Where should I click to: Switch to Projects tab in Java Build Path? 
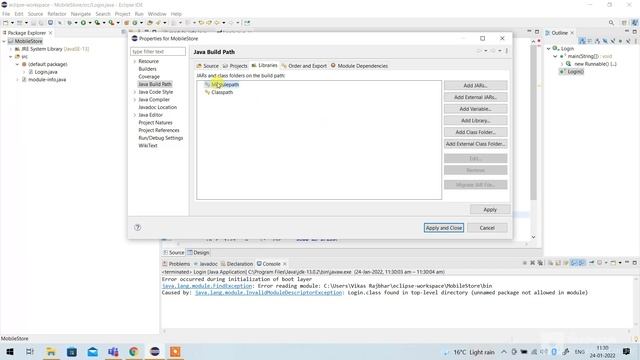point(235,66)
